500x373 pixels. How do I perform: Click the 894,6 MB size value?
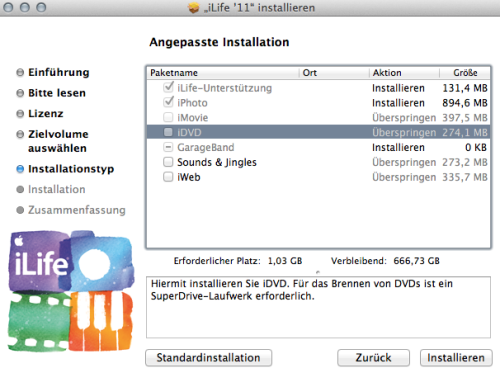[x=465, y=103]
